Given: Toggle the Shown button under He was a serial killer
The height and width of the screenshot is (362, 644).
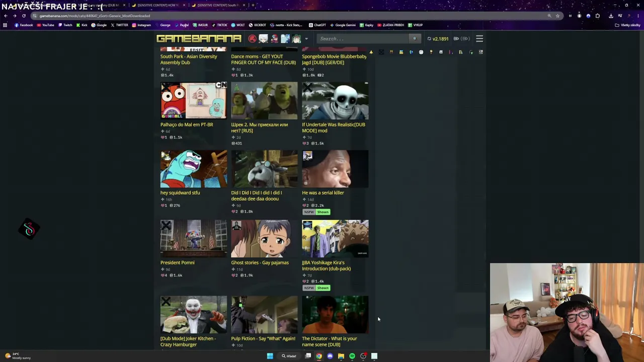Looking at the screenshot, I should point(323,212).
